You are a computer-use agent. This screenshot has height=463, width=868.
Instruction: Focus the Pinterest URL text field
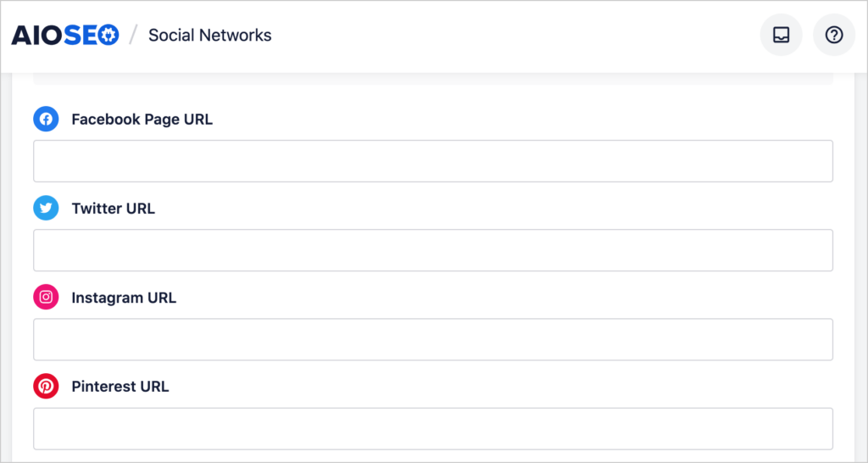433,429
